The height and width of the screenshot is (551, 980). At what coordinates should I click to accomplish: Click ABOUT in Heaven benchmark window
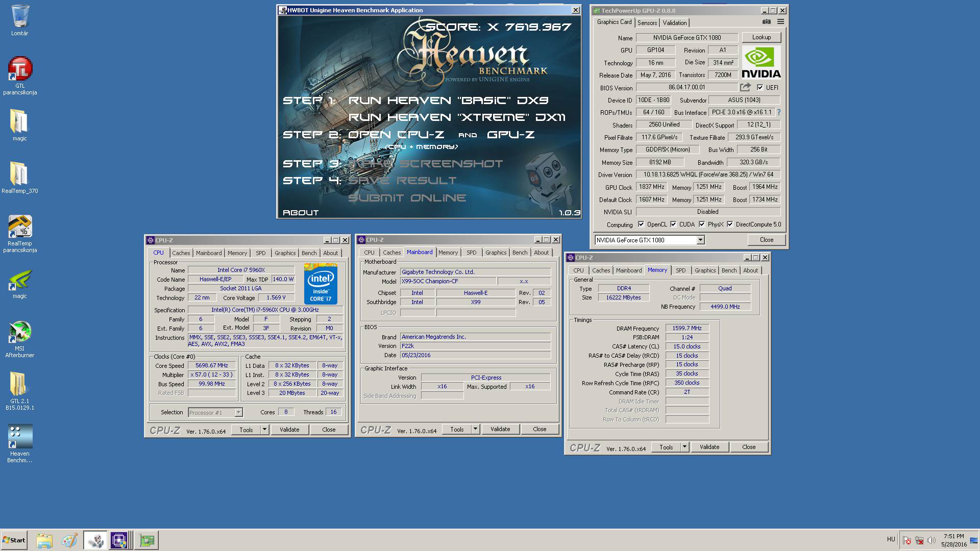pyautogui.click(x=301, y=213)
